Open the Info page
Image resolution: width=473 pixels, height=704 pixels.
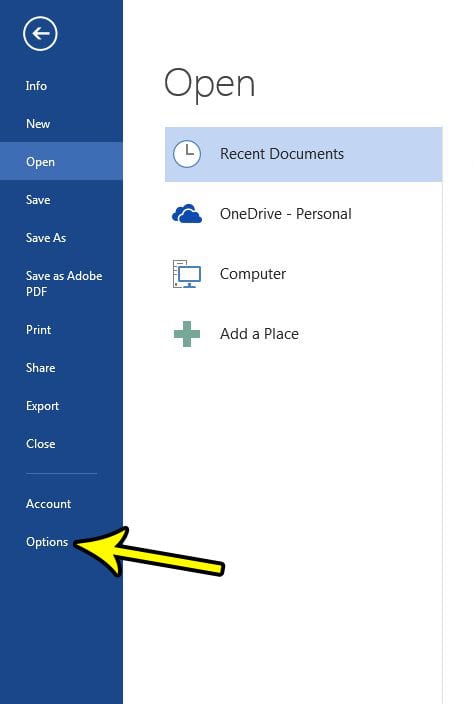tap(36, 86)
